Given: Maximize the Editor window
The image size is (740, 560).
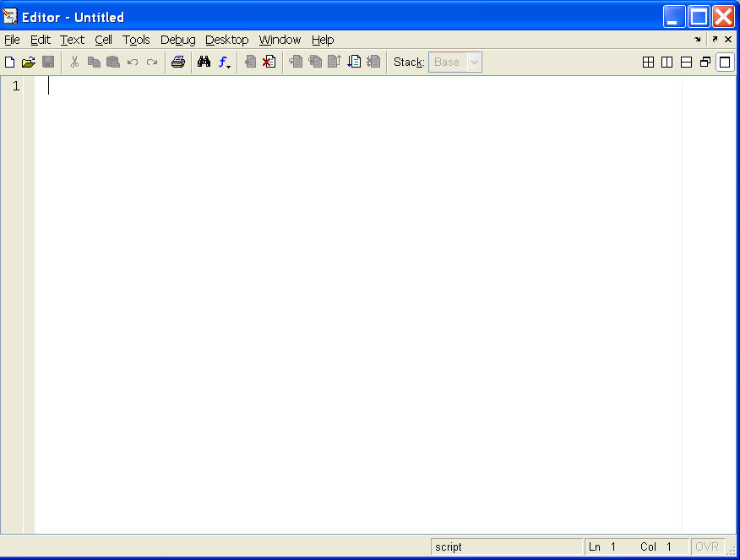Looking at the screenshot, I should tap(699, 17).
